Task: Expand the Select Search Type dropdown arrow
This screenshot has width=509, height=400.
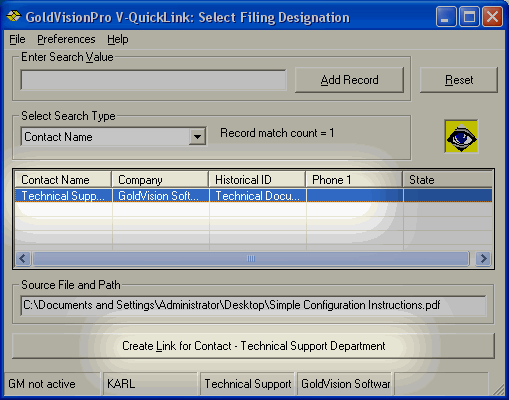Action: pos(197,137)
